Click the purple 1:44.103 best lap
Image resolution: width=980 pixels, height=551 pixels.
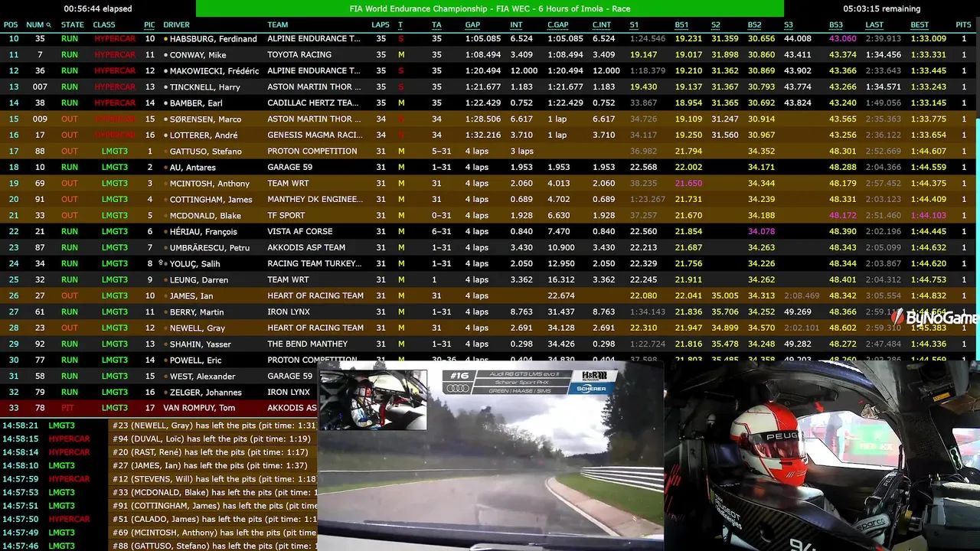(x=929, y=216)
